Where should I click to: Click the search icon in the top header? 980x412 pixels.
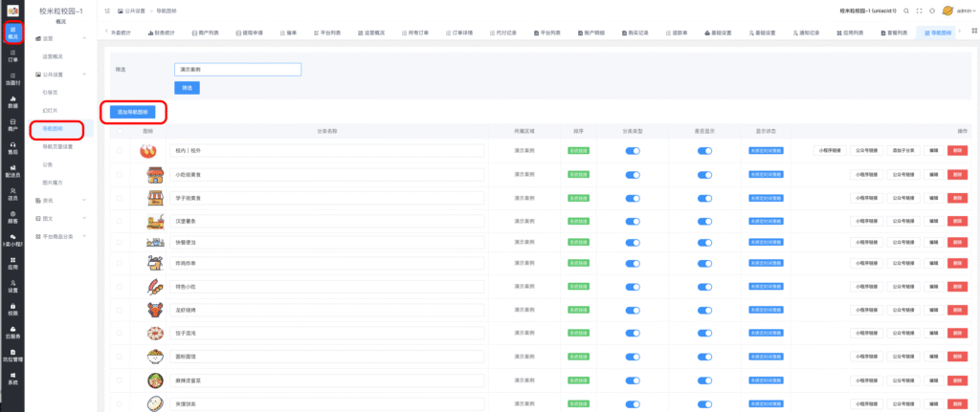coord(904,11)
